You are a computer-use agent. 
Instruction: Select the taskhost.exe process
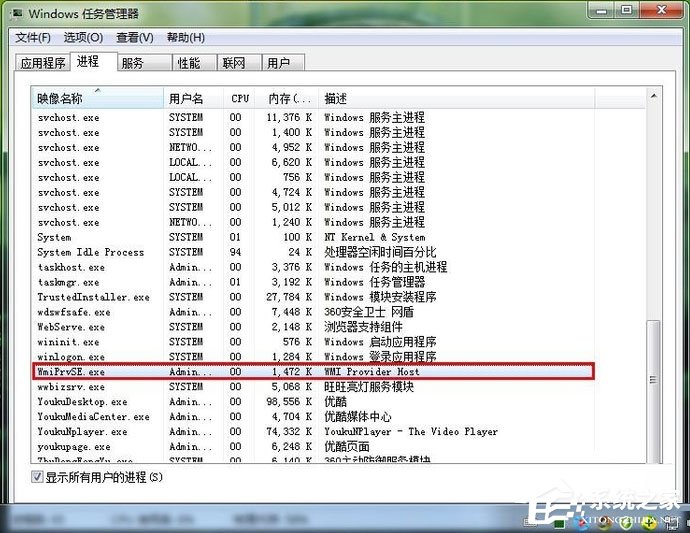coord(313,267)
